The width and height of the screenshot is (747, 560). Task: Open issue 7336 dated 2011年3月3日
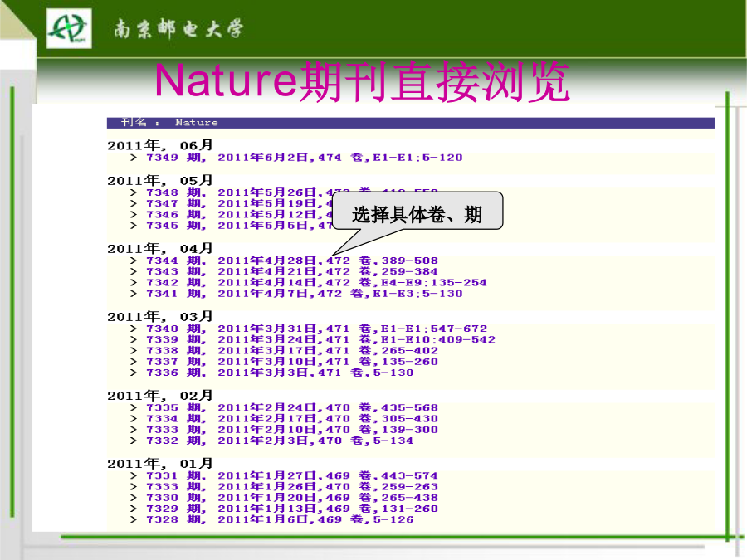point(280,373)
